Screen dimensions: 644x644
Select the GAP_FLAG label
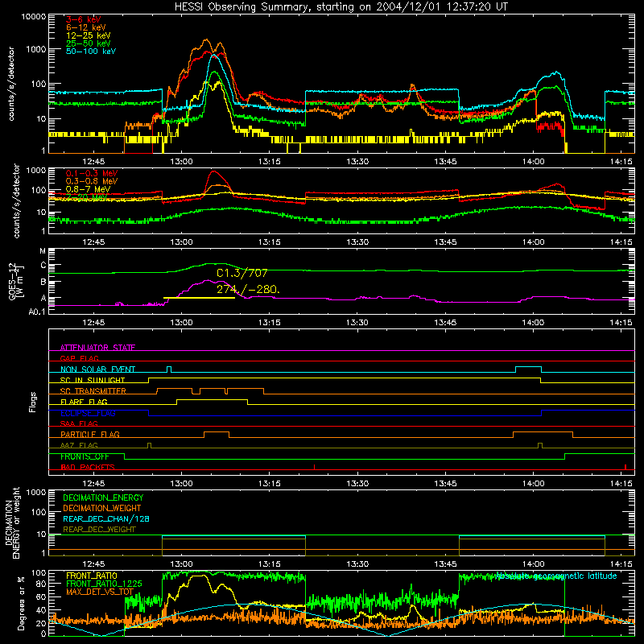point(79,358)
